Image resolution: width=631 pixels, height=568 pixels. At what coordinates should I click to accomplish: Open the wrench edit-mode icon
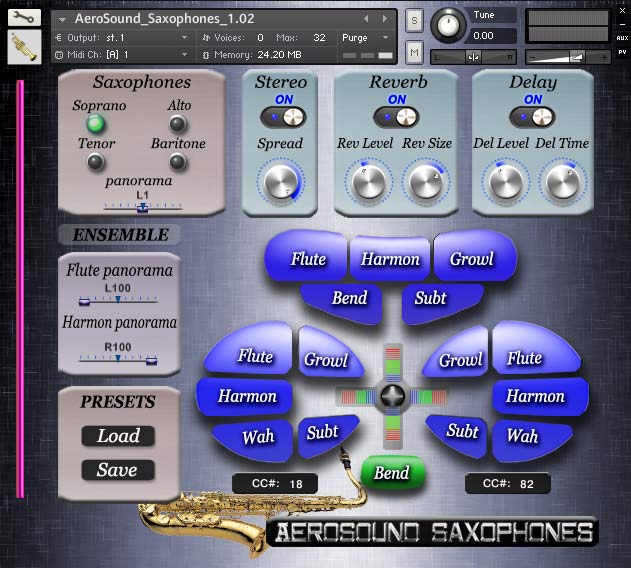tap(24, 17)
